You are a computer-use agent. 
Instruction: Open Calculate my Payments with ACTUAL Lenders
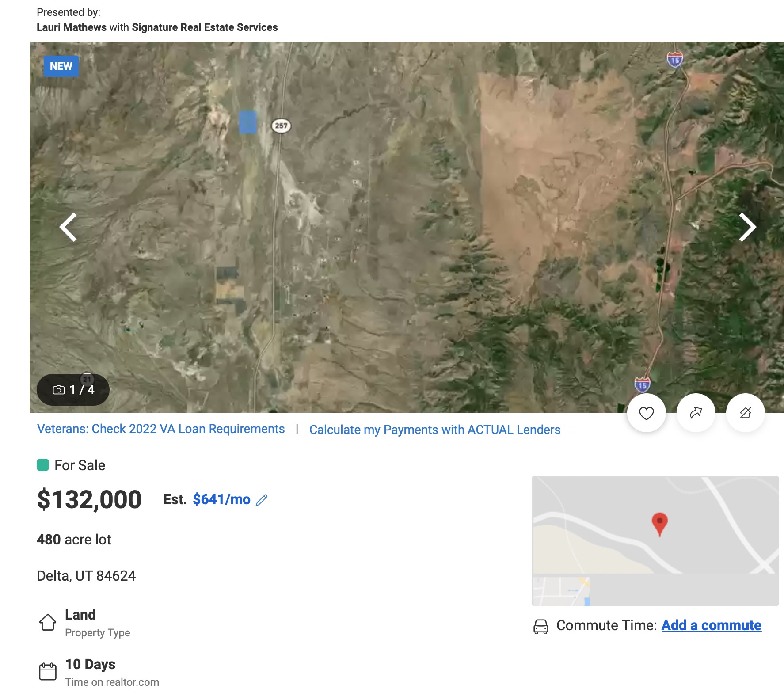pyautogui.click(x=435, y=430)
